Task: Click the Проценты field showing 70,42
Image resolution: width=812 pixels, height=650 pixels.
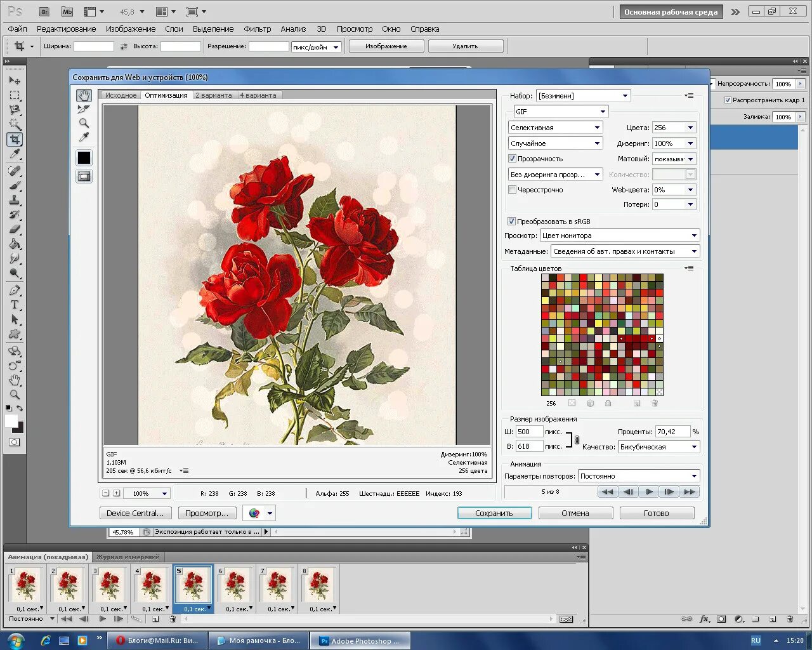Action: pos(672,432)
